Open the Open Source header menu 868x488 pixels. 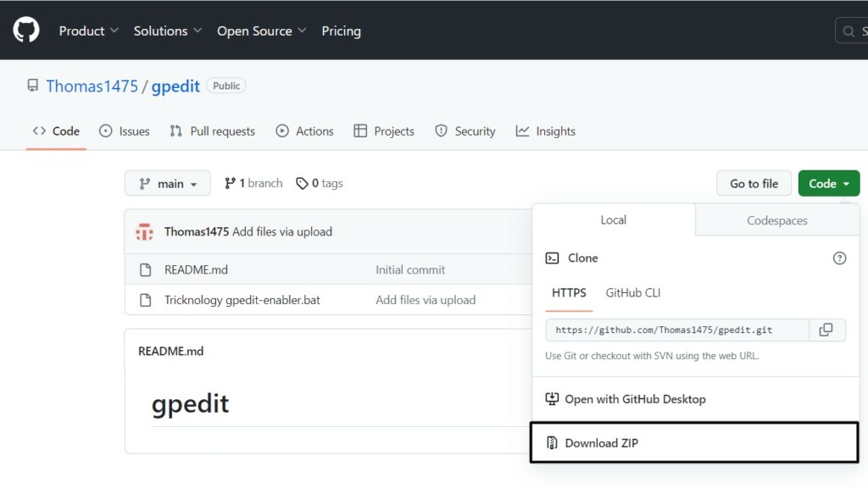click(261, 31)
